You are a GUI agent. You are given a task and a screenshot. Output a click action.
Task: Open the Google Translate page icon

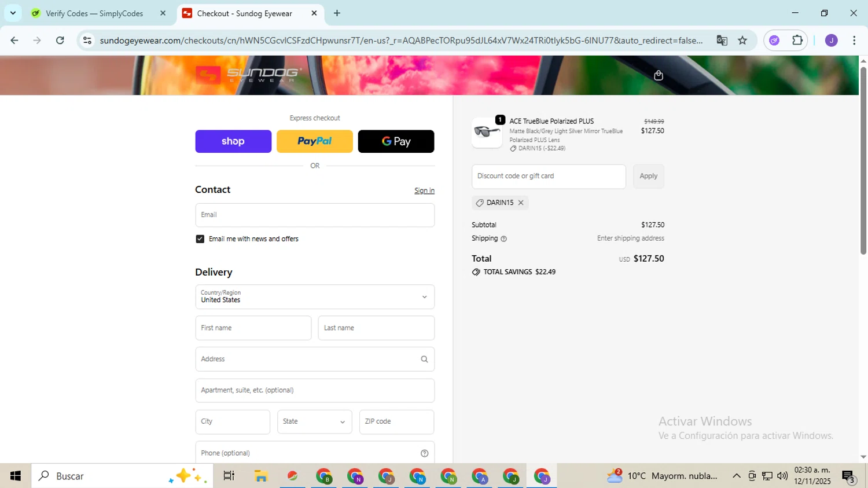[722, 41]
